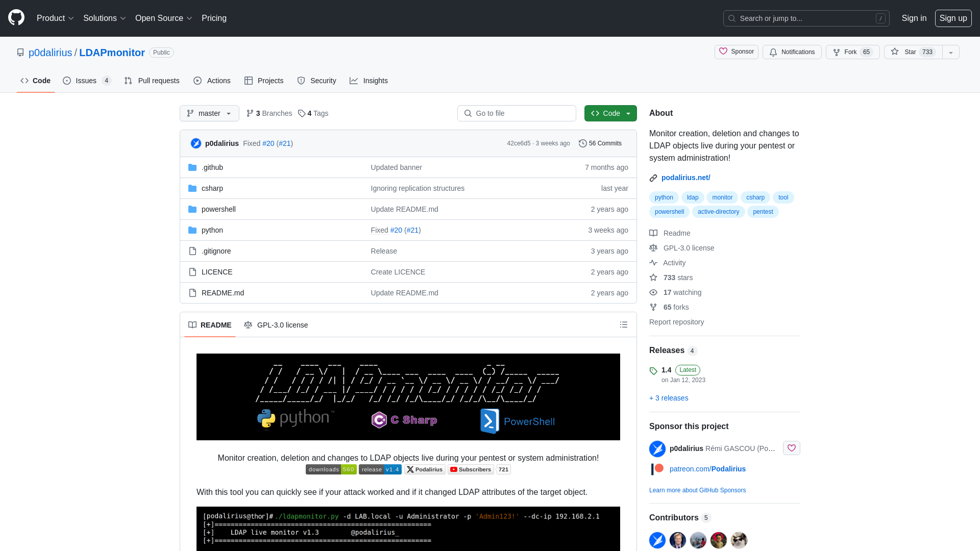Click the Issues icon with count badge 4
980x551 pixels.
tap(86, 80)
